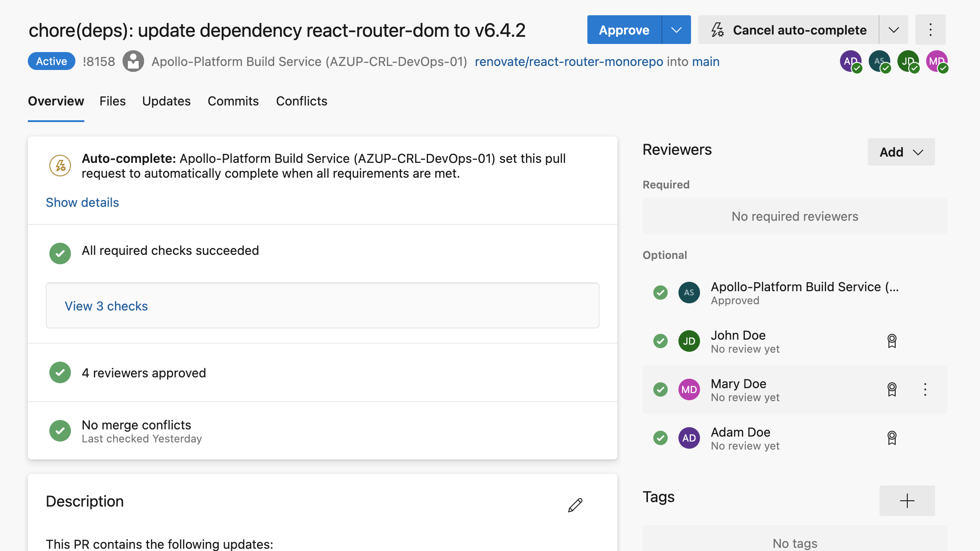Click the AD reviewer avatar in the top right
Screen dimensions: 980x551
850,61
